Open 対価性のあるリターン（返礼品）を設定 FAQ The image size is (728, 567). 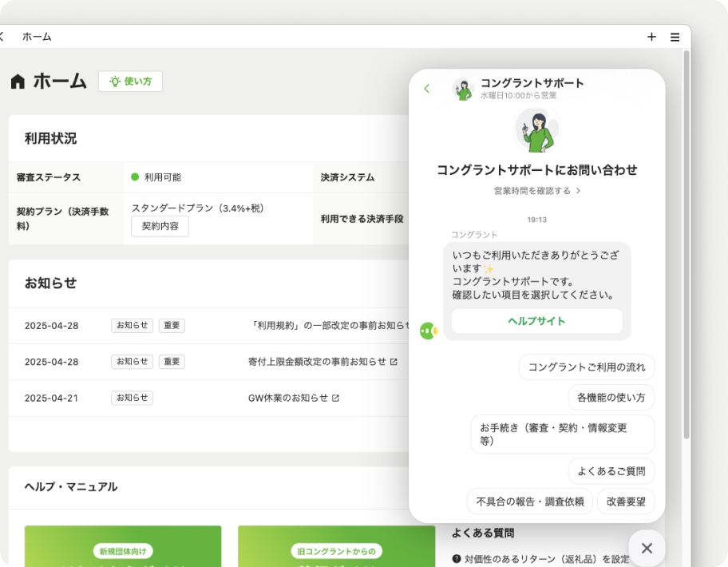pyautogui.click(x=547, y=559)
